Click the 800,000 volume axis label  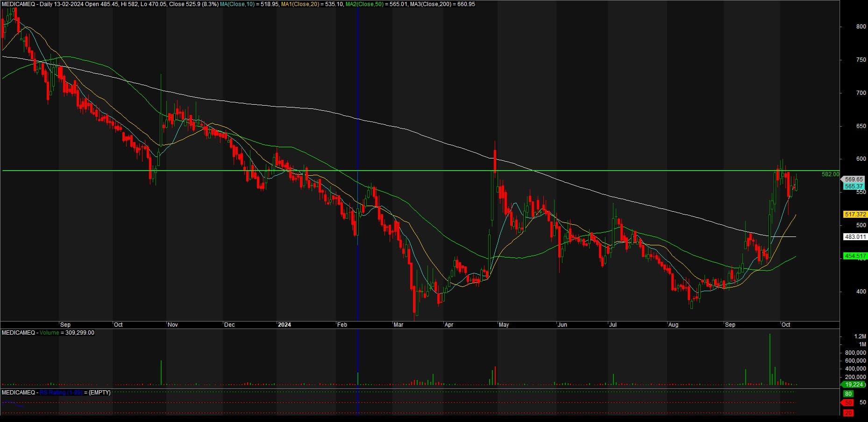coord(855,353)
